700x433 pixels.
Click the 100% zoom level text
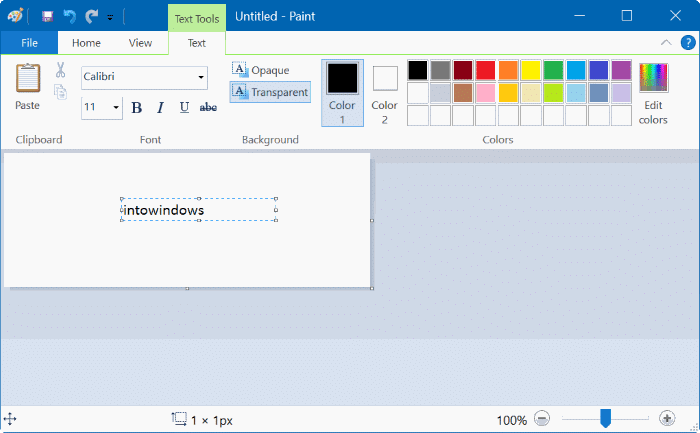coord(512,421)
